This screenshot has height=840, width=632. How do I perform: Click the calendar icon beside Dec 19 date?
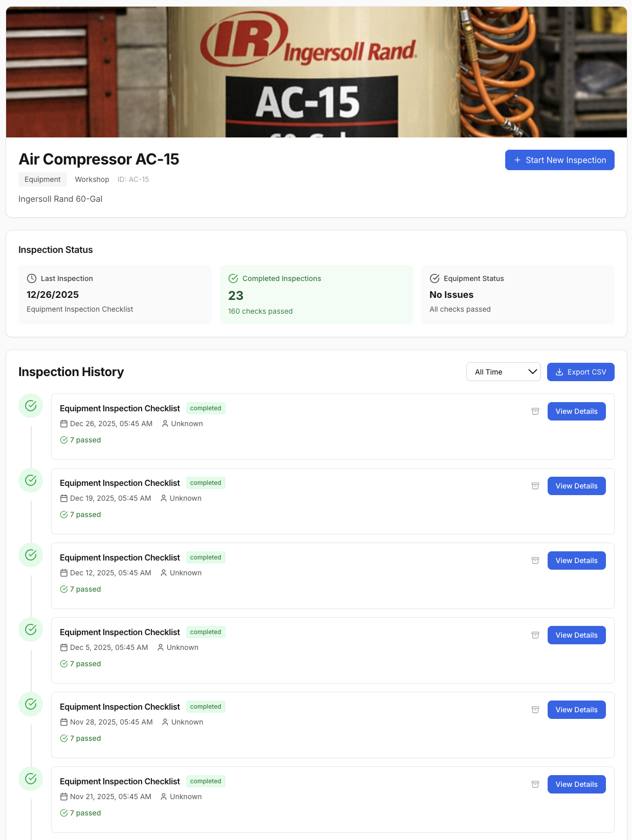pyautogui.click(x=64, y=498)
